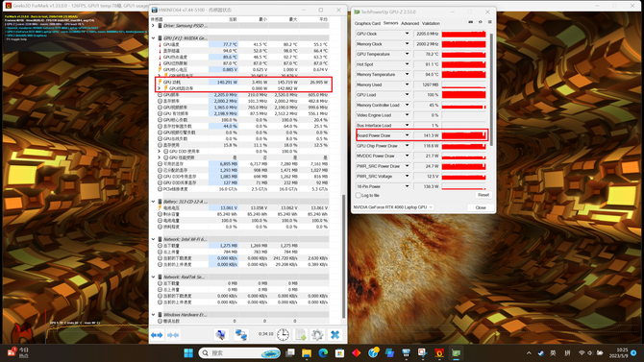Click the Windows taskbar search box
The width and height of the screenshot is (644, 362).
point(239,353)
